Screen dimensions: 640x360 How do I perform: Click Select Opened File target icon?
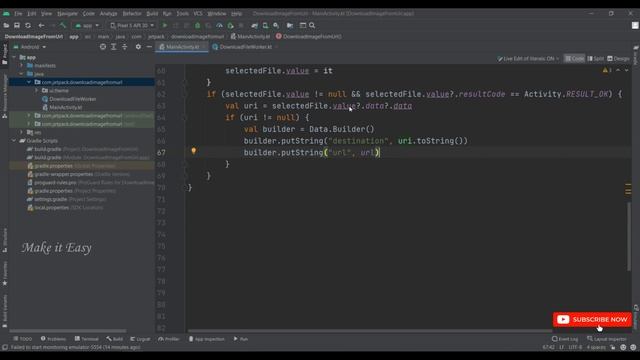103,47
